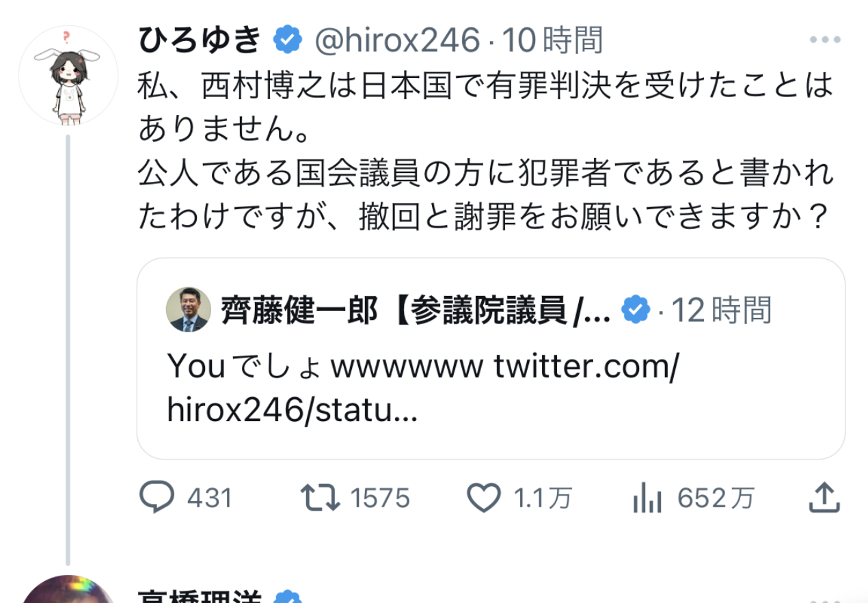Select the 1.1万 likes count

click(543, 498)
